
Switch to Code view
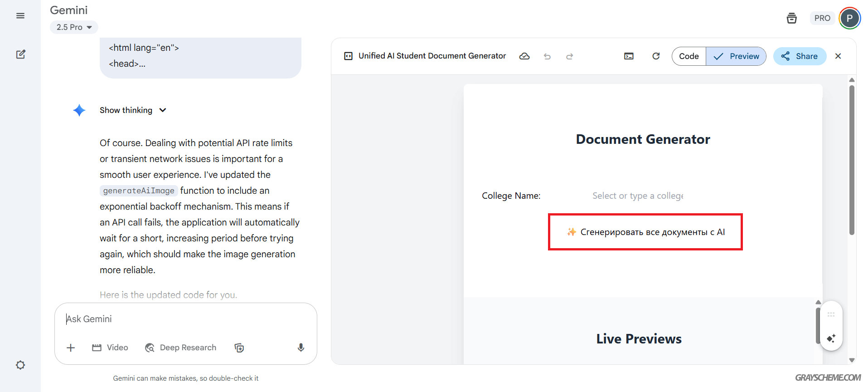point(689,56)
